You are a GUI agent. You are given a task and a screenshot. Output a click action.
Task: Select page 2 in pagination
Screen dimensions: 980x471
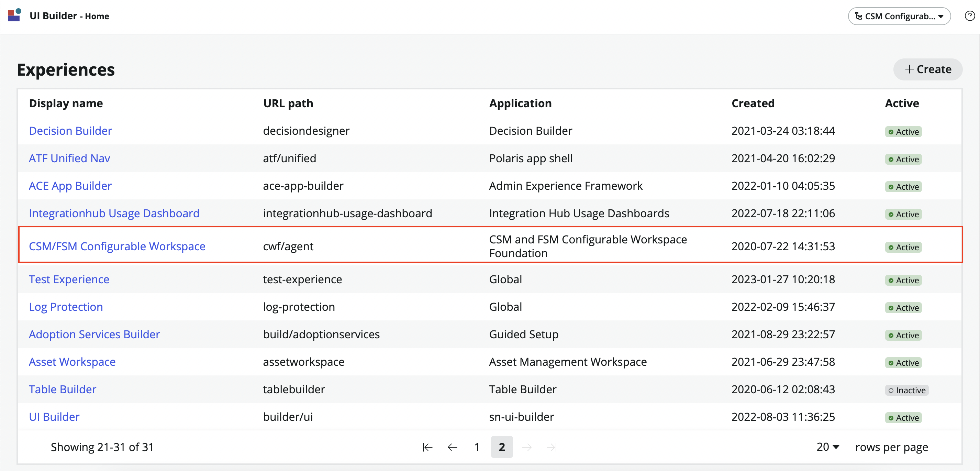pos(501,447)
